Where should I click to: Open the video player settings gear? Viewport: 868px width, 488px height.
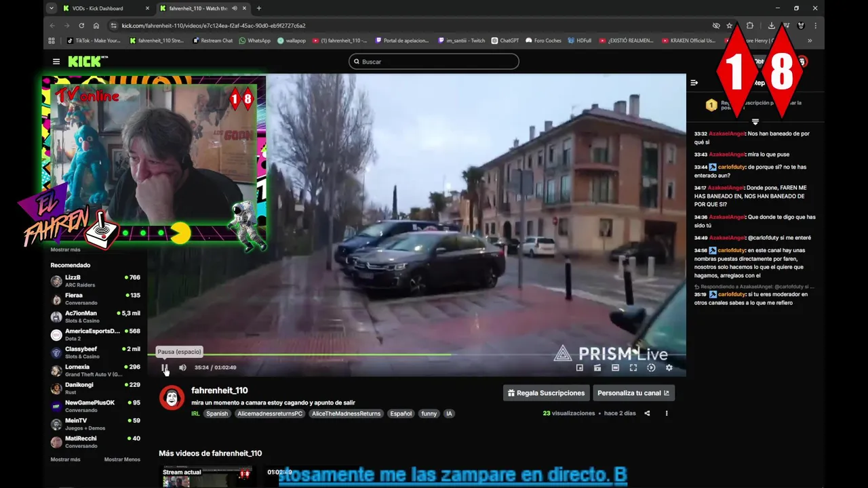[x=669, y=367]
